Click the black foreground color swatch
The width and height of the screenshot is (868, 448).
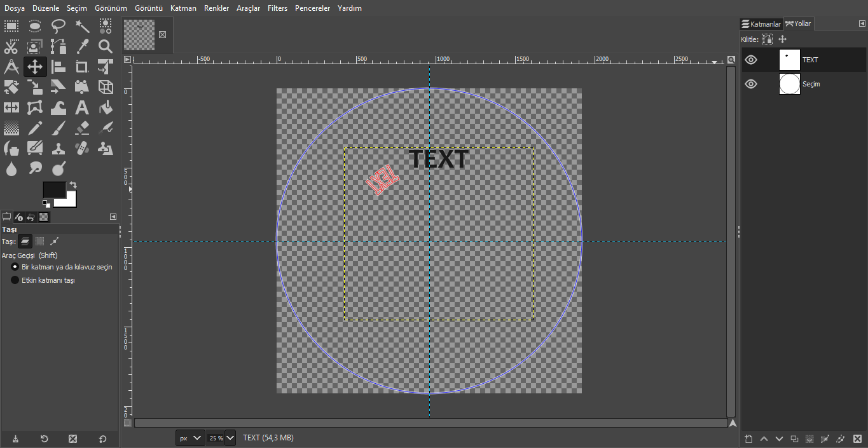point(54,189)
